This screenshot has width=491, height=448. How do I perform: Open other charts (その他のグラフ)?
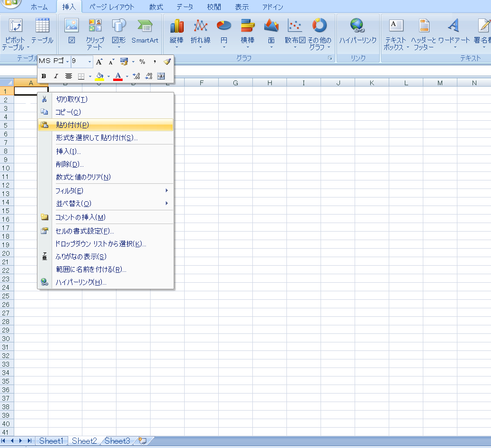320,34
